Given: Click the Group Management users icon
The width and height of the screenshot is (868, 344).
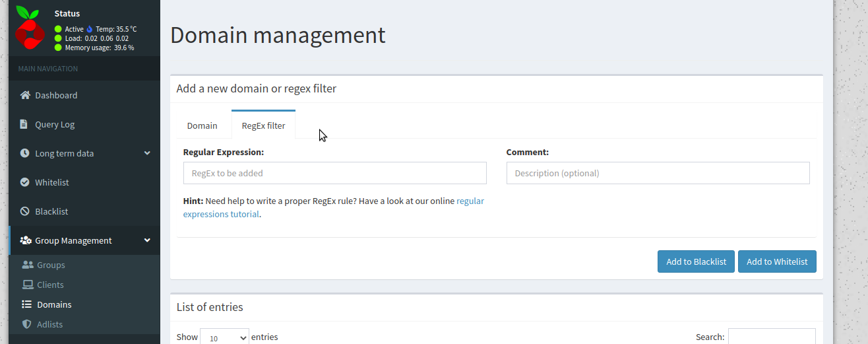Looking at the screenshot, I should point(26,240).
